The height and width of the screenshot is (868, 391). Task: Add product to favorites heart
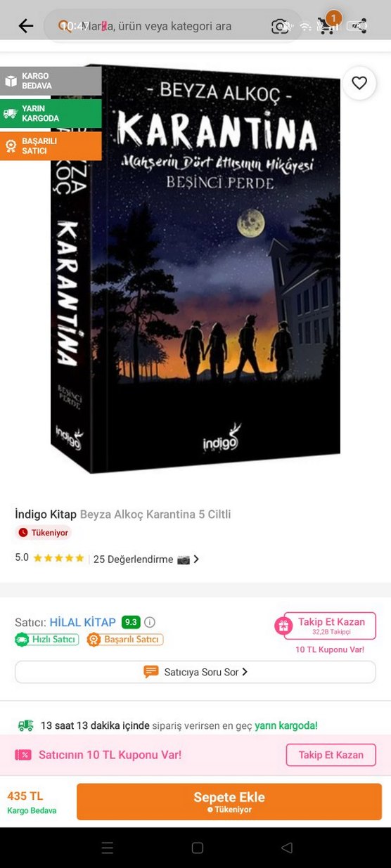tap(359, 83)
